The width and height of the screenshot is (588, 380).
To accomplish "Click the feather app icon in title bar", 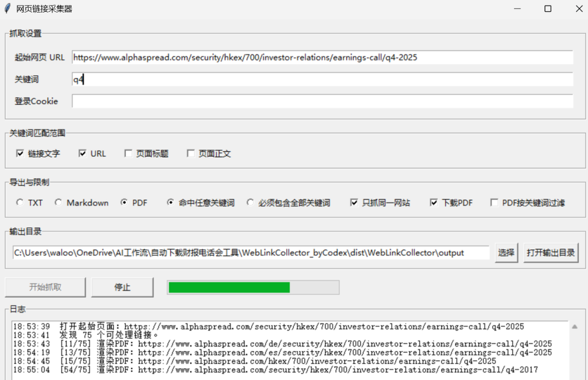I will coord(8,9).
